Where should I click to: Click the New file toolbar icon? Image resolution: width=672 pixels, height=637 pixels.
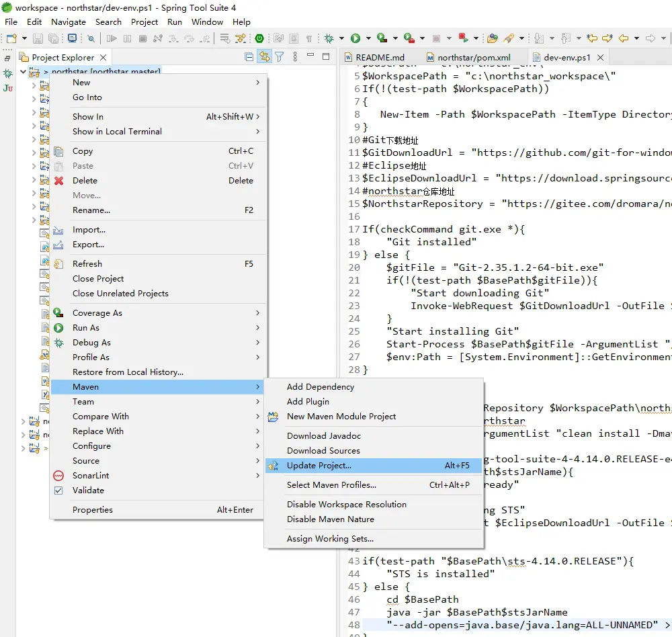click(x=11, y=38)
